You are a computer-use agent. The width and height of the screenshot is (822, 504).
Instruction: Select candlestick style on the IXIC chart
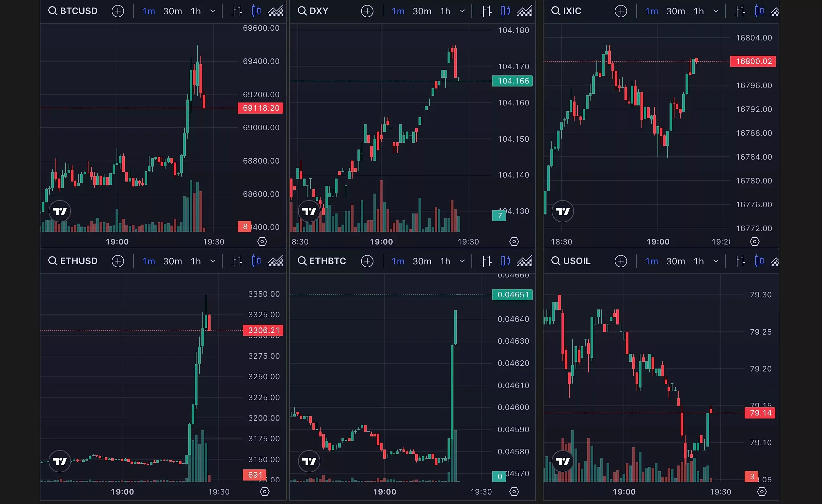759,11
